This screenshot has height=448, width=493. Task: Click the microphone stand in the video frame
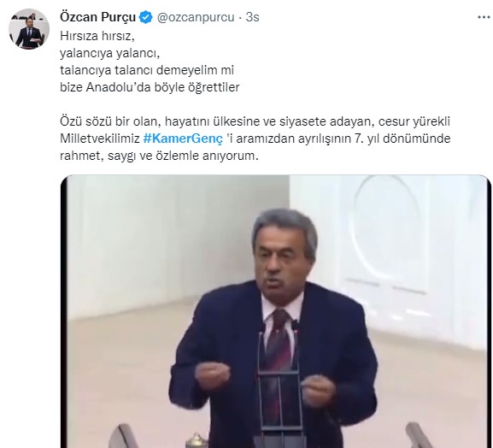279,387
